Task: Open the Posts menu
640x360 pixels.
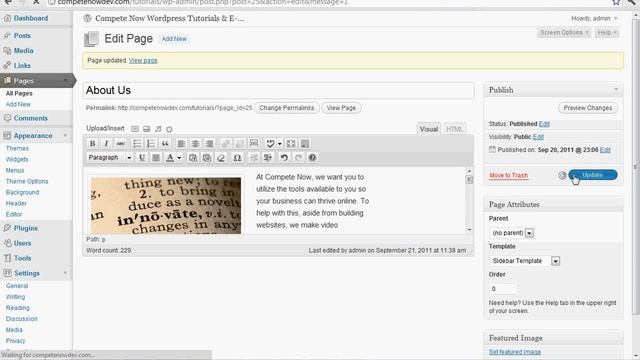Action: [22, 36]
